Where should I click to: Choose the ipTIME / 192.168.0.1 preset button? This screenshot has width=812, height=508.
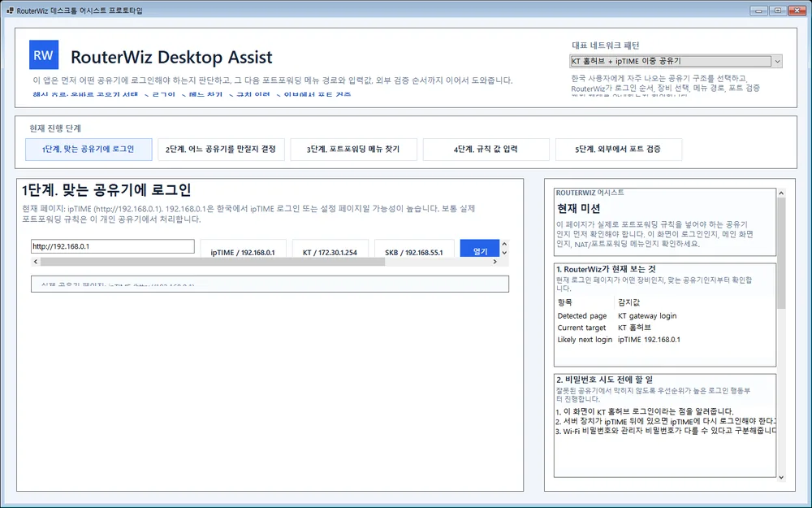(243, 248)
